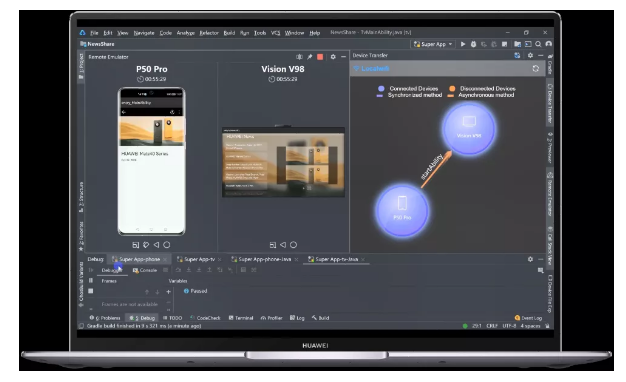Click the Vision V98 emulator TV screen
This screenshot has width=626, height=382.
tap(283, 162)
